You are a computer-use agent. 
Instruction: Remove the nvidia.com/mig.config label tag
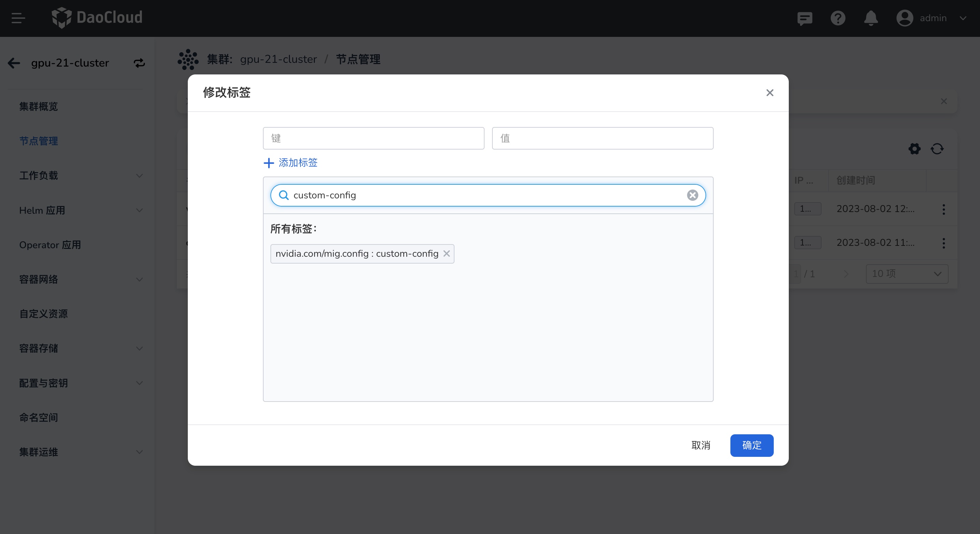[x=447, y=253]
